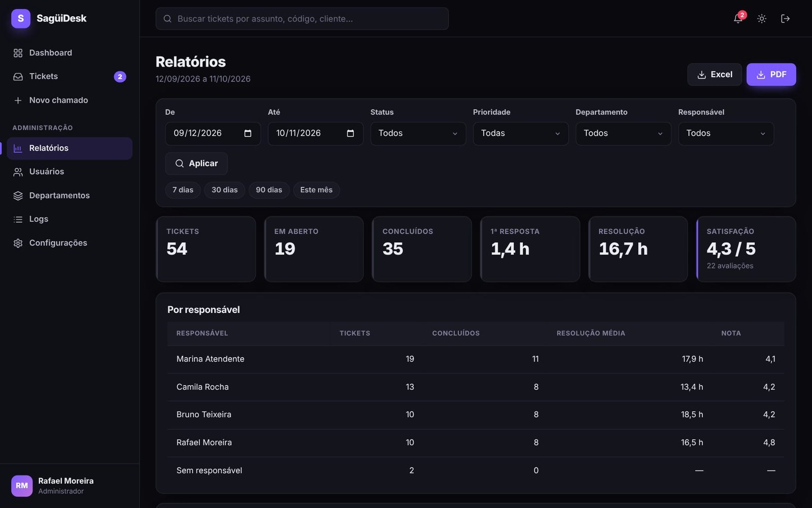Go to Dashboard in the sidebar

70,53
